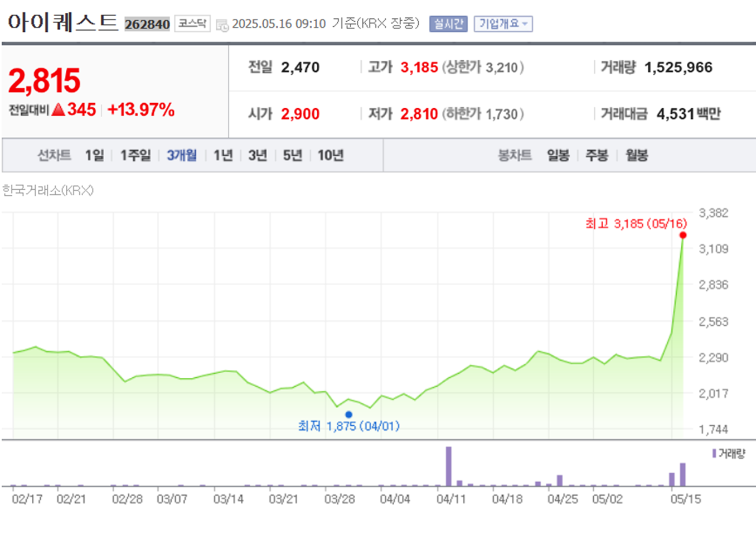Click the 2,290 price axis label
This screenshot has width=756, height=534.
pyautogui.click(x=714, y=358)
